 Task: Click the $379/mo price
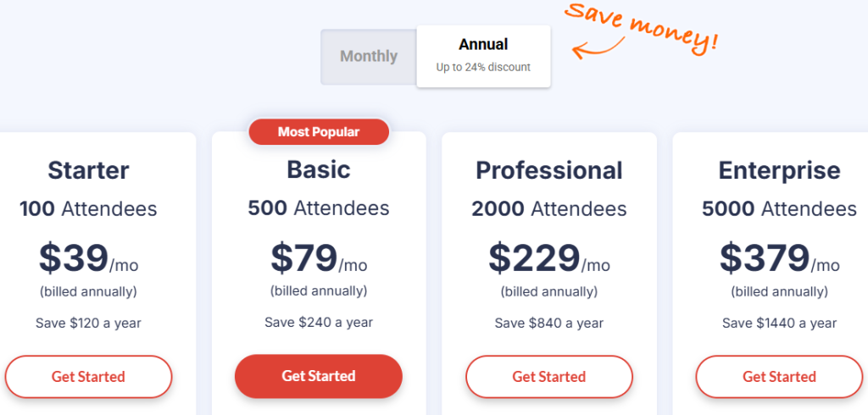click(x=780, y=258)
